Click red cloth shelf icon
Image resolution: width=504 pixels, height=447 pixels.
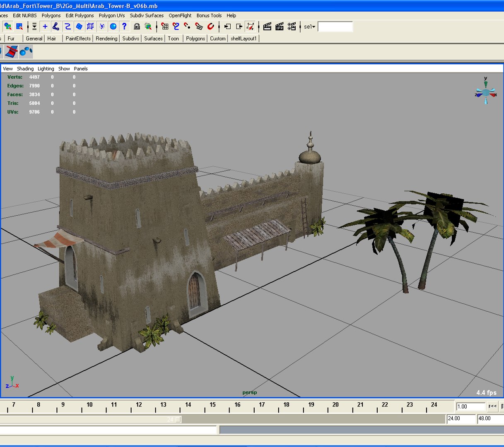12,52
